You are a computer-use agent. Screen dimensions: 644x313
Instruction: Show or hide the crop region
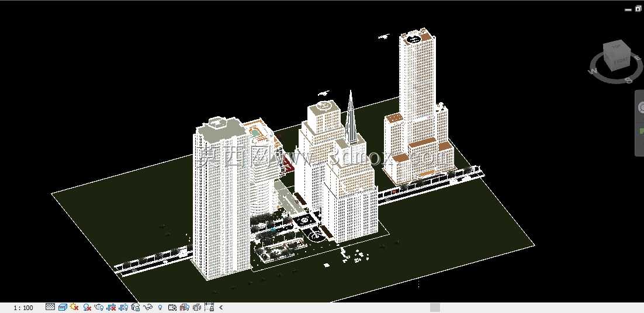pos(123,307)
